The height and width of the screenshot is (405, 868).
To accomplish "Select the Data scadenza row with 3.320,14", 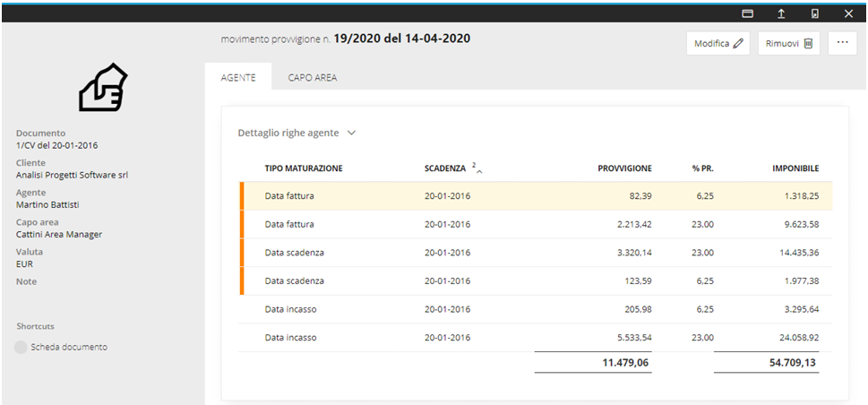I will [536, 253].
